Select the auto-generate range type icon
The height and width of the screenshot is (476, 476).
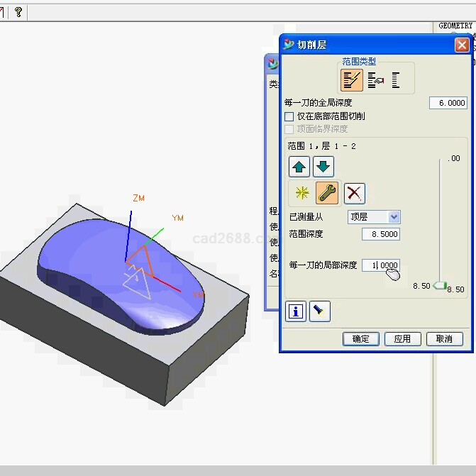click(x=352, y=80)
